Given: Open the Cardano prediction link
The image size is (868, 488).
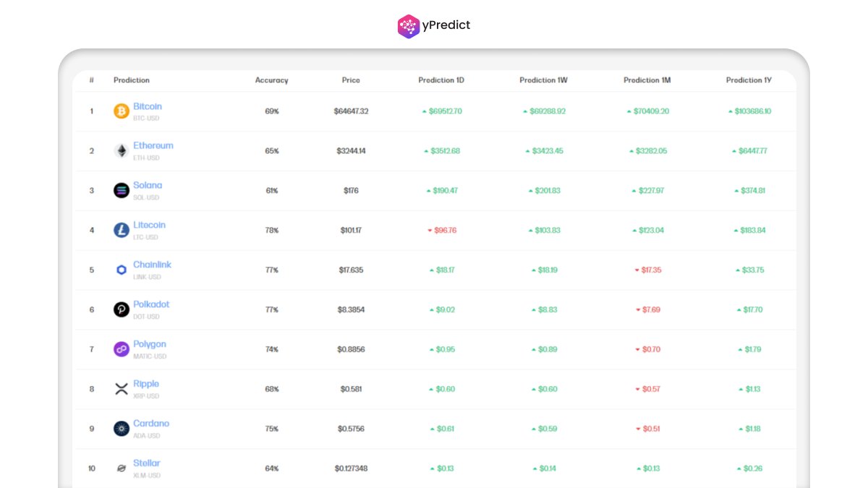Looking at the screenshot, I should click(151, 424).
